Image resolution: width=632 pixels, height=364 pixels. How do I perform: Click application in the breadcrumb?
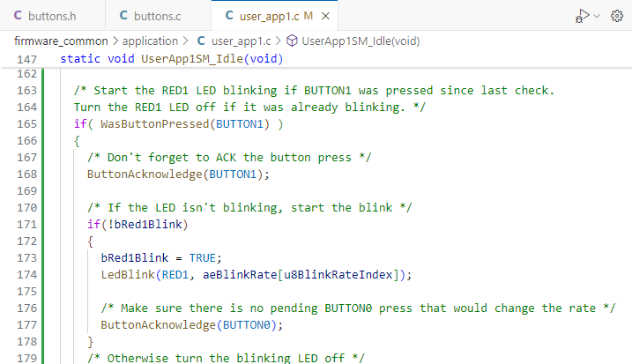tap(150, 41)
